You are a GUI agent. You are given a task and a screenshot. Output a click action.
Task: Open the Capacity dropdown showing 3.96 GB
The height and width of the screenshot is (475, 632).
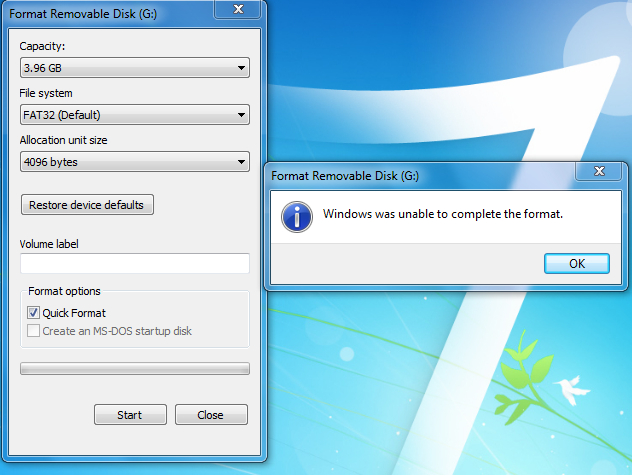tap(135, 68)
